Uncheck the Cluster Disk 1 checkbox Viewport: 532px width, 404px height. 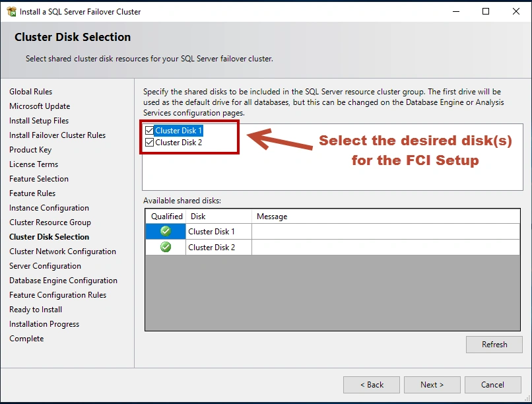point(149,131)
